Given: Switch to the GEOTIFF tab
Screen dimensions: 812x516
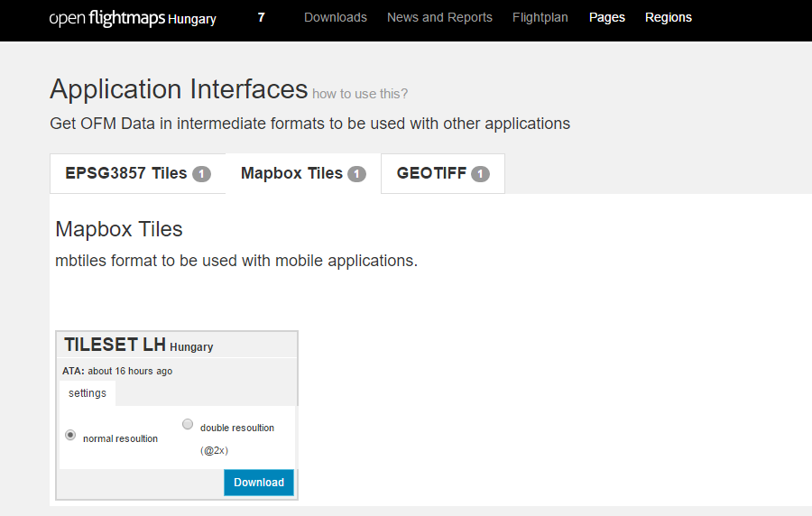Looking at the screenshot, I should 431,173.
